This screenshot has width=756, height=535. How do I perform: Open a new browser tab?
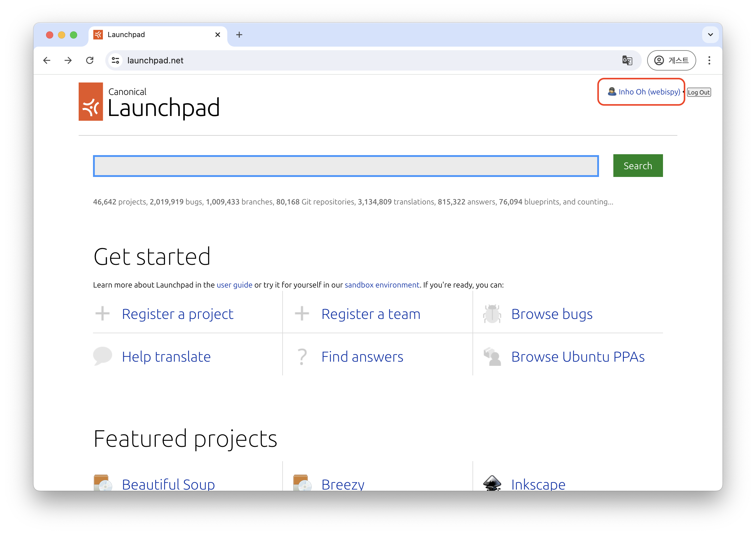point(239,35)
